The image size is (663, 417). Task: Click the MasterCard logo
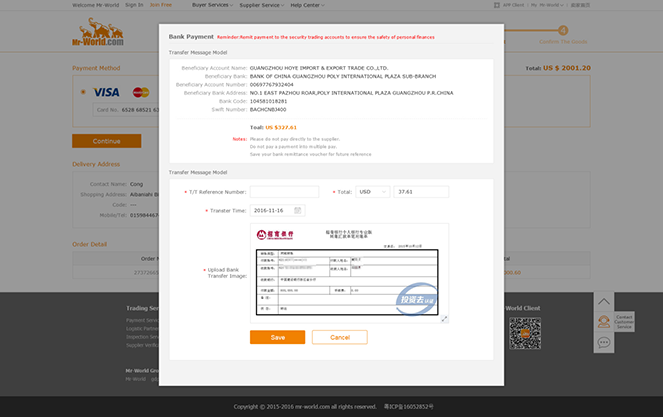pos(141,92)
